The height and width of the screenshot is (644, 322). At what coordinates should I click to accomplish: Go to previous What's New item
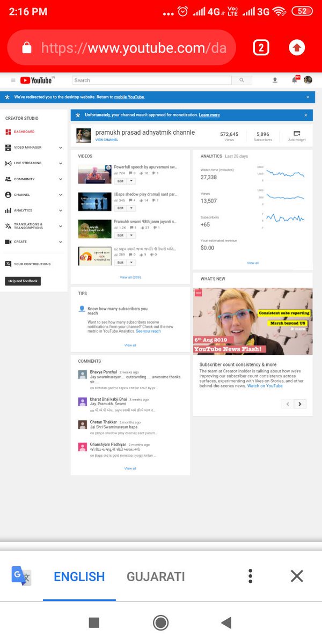[288, 404]
